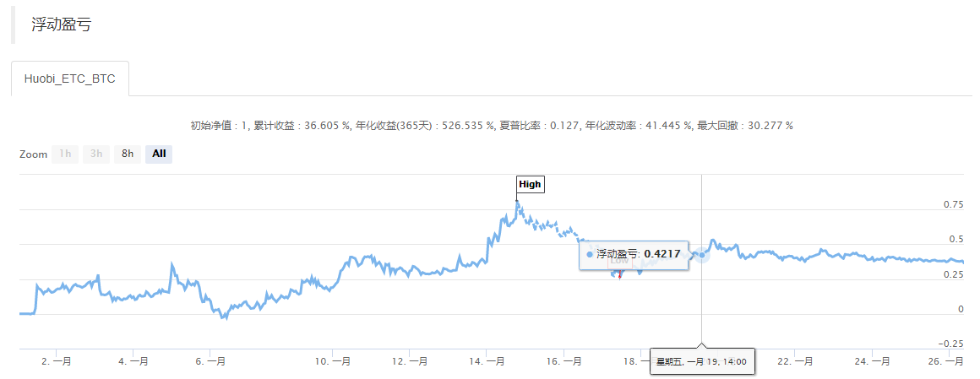980x379 pixels.
Task: Click the 0.5 y-axis value
Action: 956,240
